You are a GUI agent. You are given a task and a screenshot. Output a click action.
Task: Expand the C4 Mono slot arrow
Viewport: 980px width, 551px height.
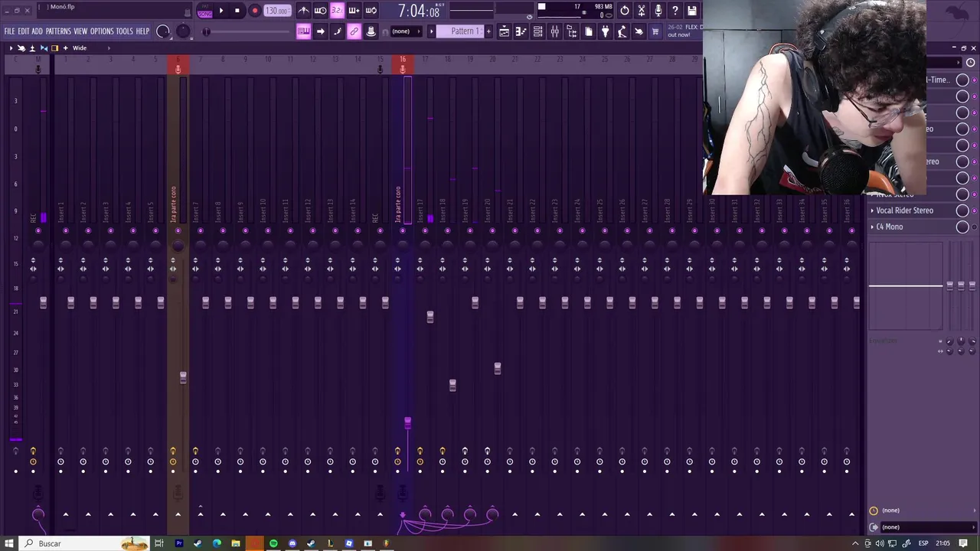(872, 227)
